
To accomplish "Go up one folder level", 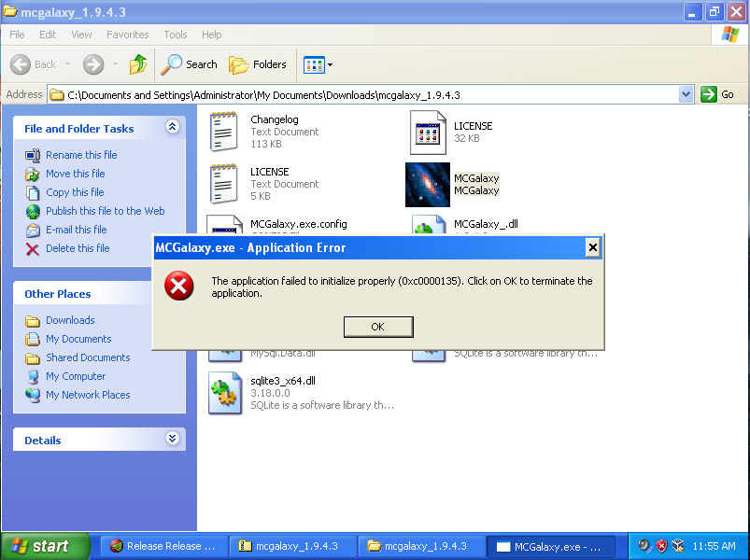I will [138, 64].
